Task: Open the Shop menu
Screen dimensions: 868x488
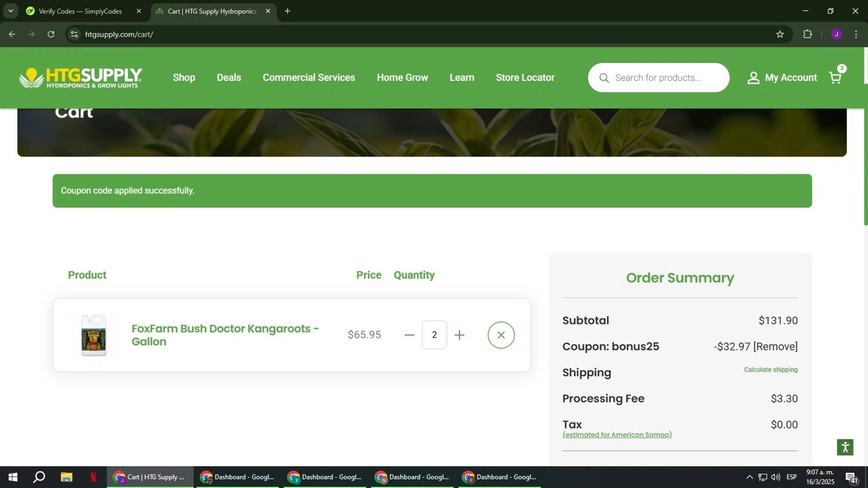Action: (184, 77)
